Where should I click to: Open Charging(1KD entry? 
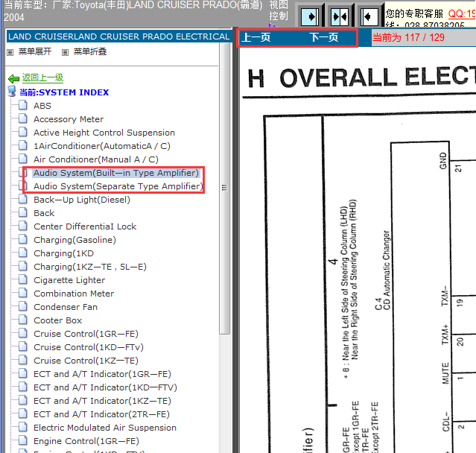point(64,253)
